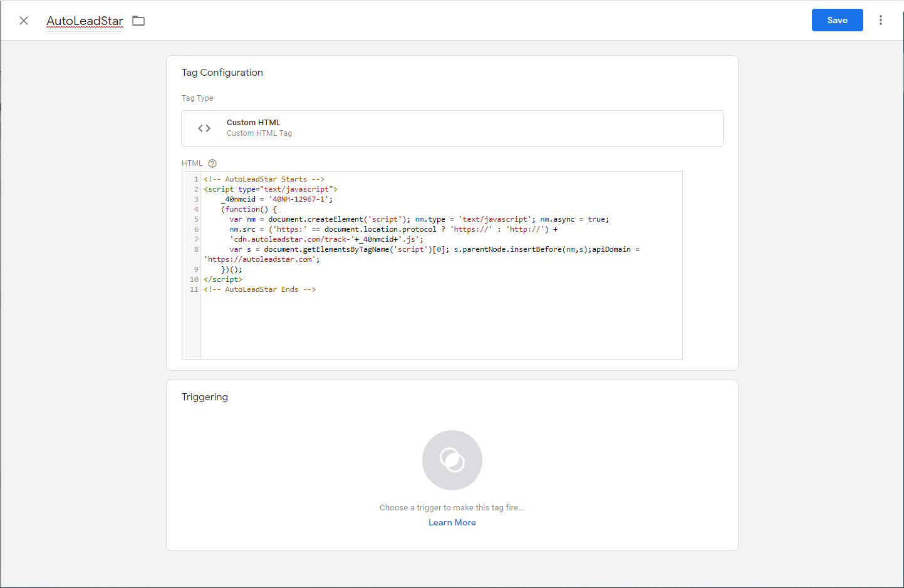904x588 pixels.
Task: Click the Triggering heading
Action: point(205,396)
